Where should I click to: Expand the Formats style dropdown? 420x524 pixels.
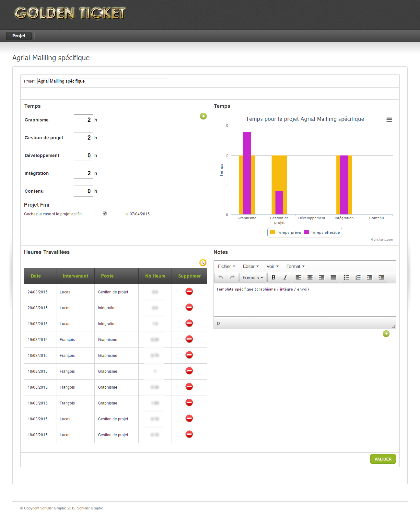point(253,278)
